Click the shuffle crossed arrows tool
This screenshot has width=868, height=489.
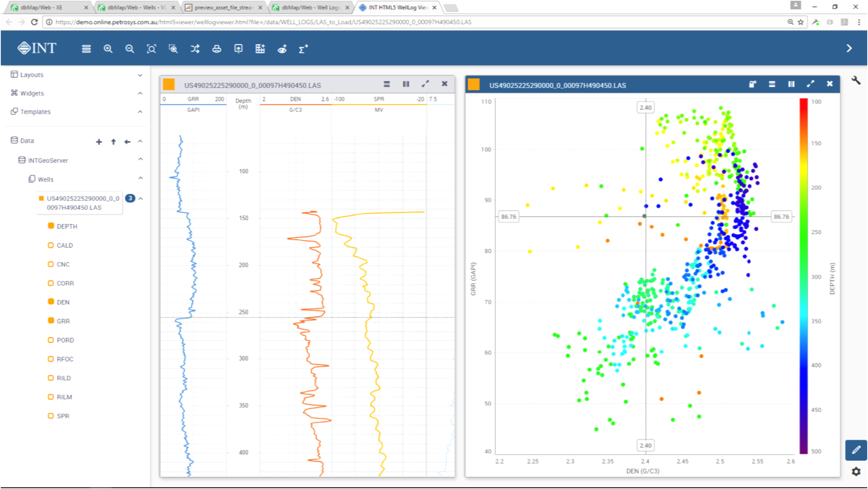195,49
